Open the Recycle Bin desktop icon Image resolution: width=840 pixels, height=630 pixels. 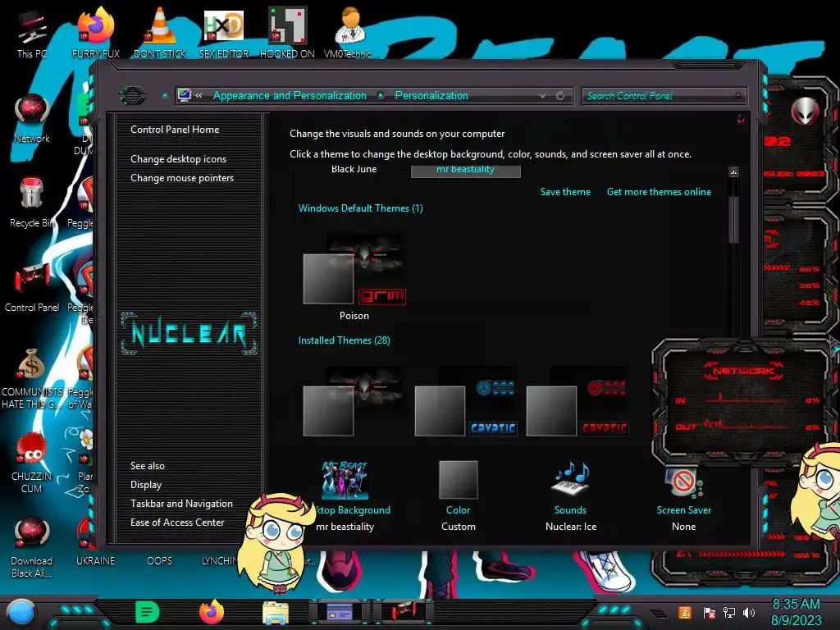[x=32, y=203]
